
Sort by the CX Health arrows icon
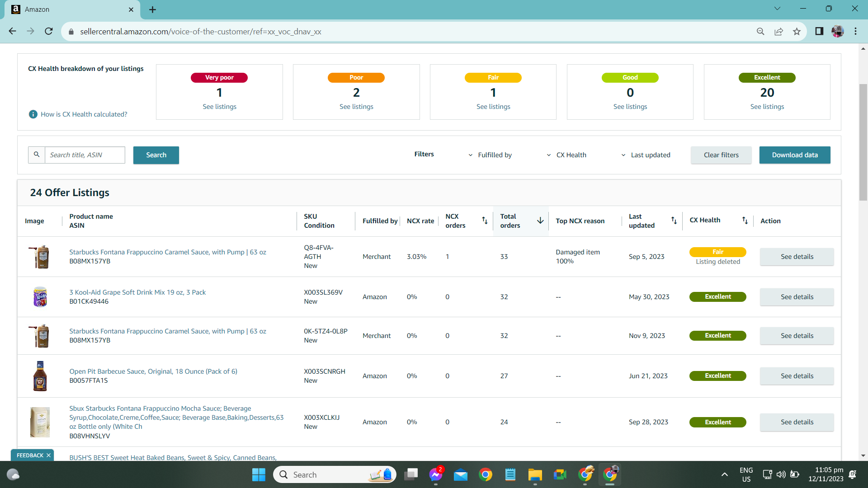click(745, 221)
